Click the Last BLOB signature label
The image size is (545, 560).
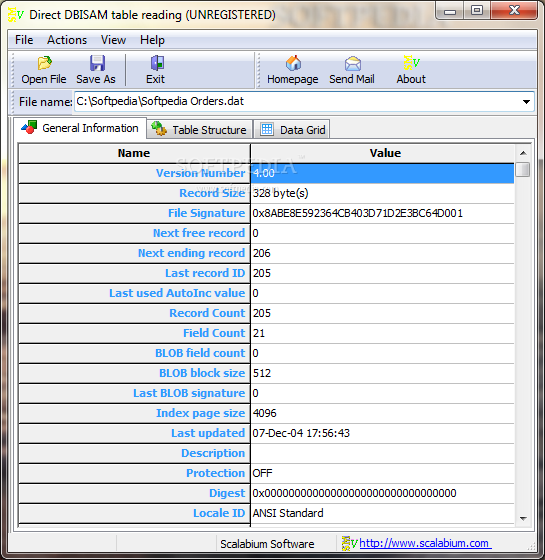[x=134, y=394]
